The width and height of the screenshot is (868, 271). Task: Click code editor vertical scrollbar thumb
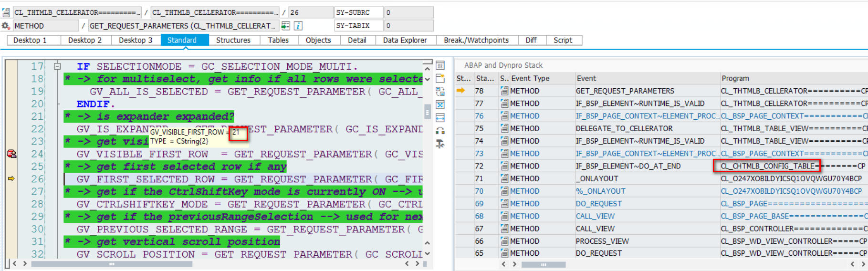[427, 113]
